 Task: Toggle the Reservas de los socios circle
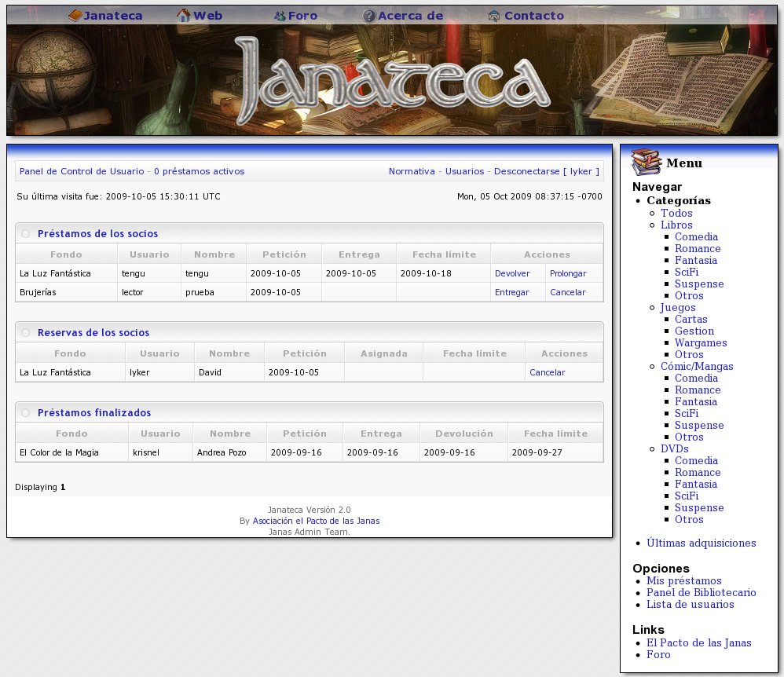click(x=26, y=333)
